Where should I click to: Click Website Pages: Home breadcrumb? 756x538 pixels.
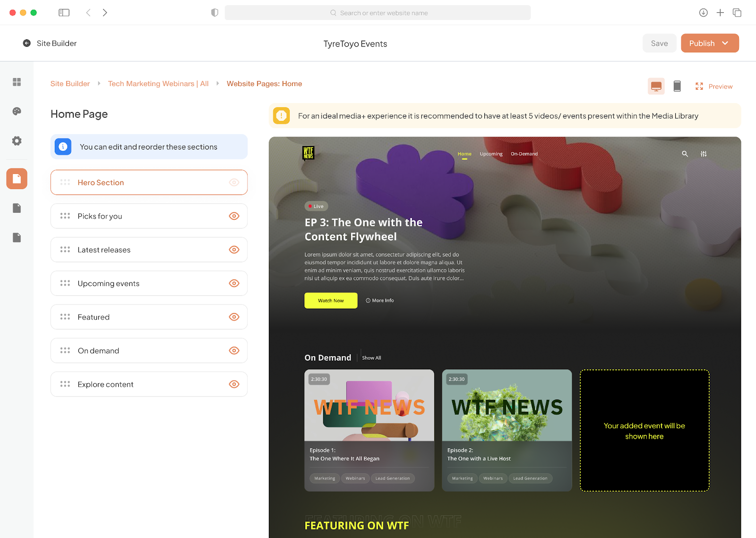264,84
